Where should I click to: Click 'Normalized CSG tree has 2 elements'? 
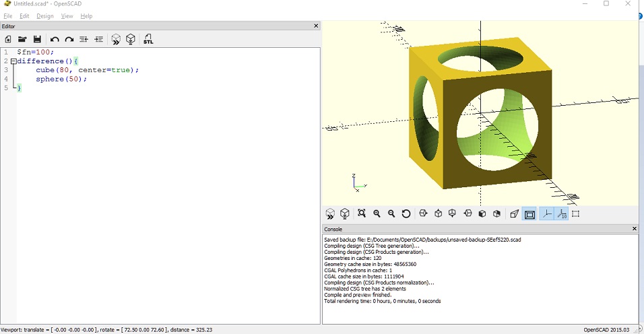point(364,289)
